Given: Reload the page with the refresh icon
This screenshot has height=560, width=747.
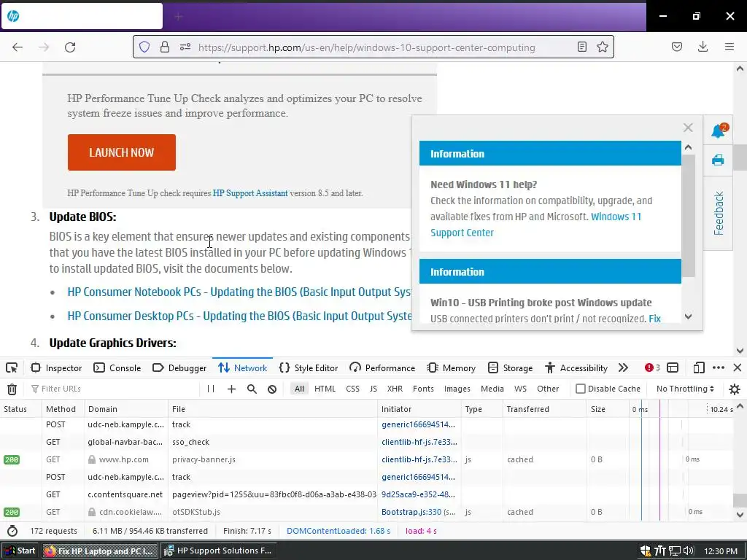Looking at the screenshot, I should (x=70, y=47).
